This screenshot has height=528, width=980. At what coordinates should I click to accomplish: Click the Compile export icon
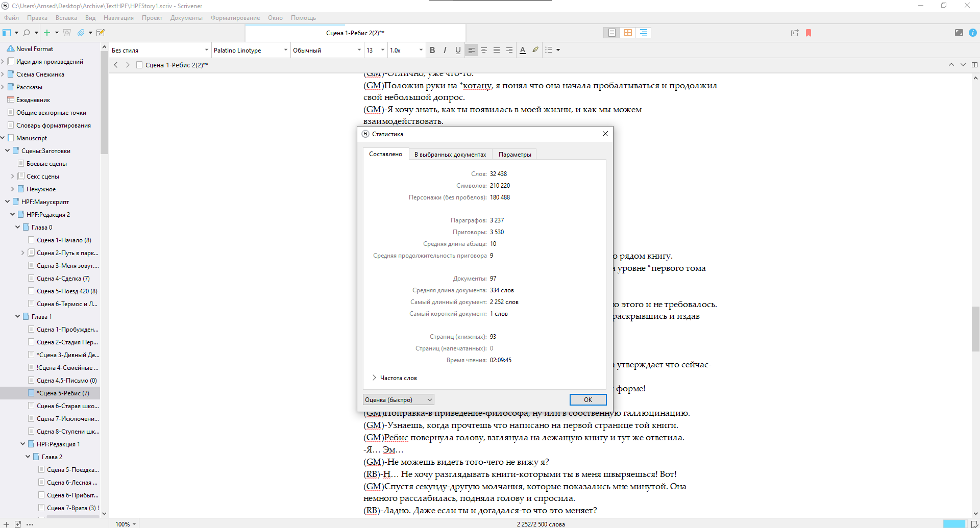[795, 33]
